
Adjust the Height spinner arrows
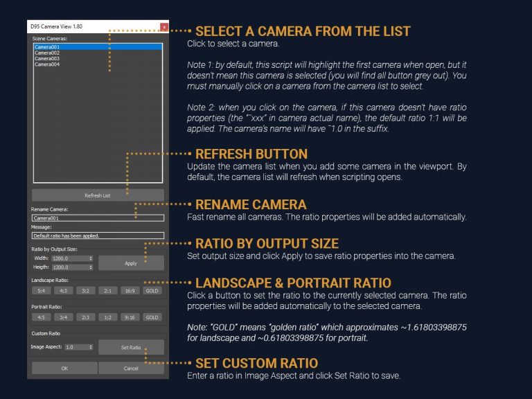click(91, 267)
